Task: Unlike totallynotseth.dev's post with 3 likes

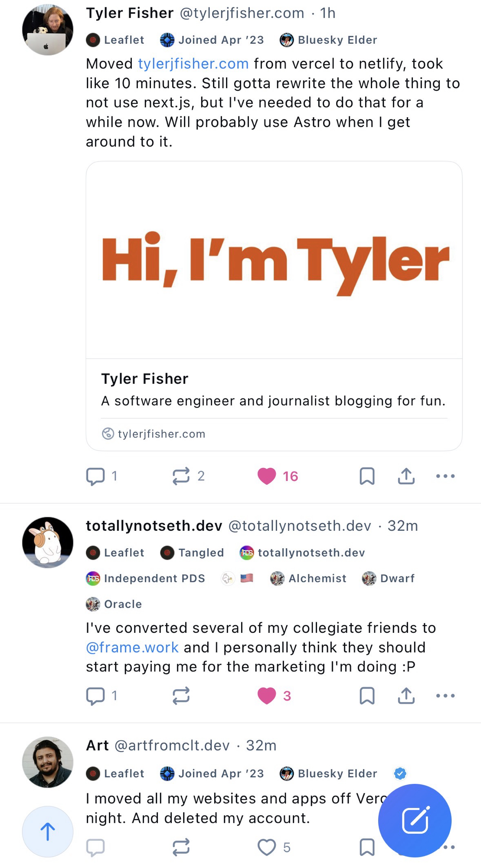Action: (267, 696)
